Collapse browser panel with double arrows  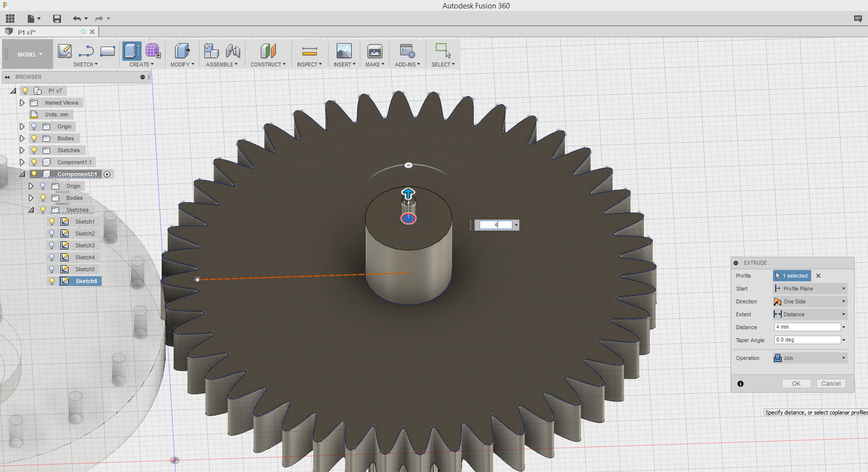[7, 77]
